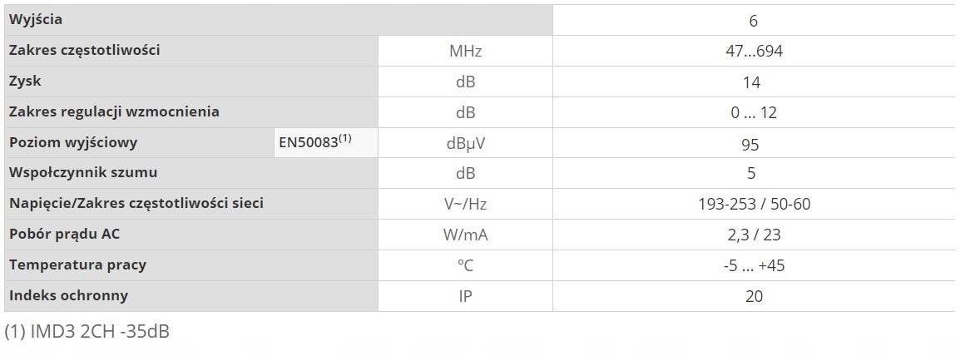Click "Zakres regulacji wzmocnienia" label

point(114,111)
